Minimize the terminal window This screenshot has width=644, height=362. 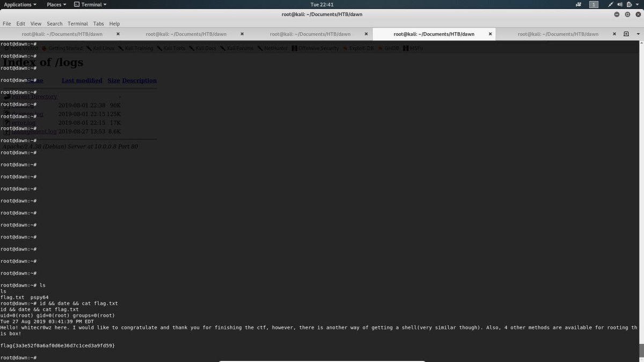pyautogui.click(x=616, y=14)
